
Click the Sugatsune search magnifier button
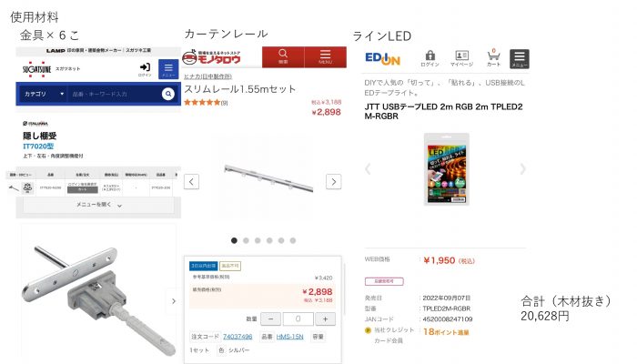coord(168,94)
